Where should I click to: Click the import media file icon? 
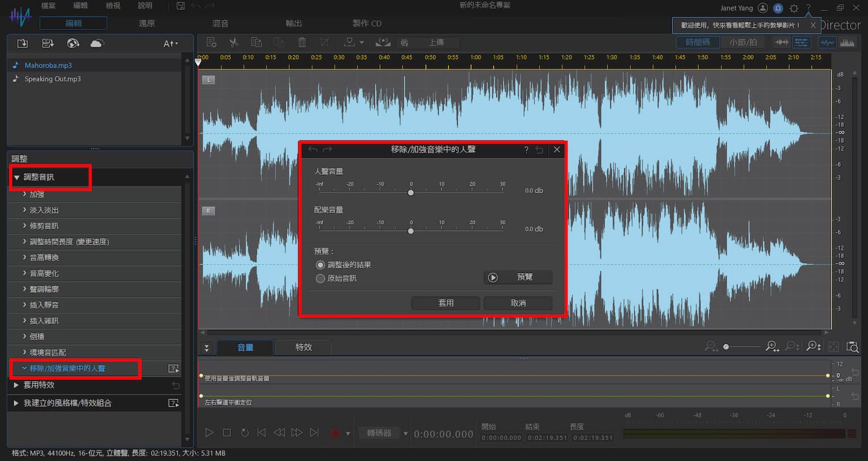(x=23, y=43)
